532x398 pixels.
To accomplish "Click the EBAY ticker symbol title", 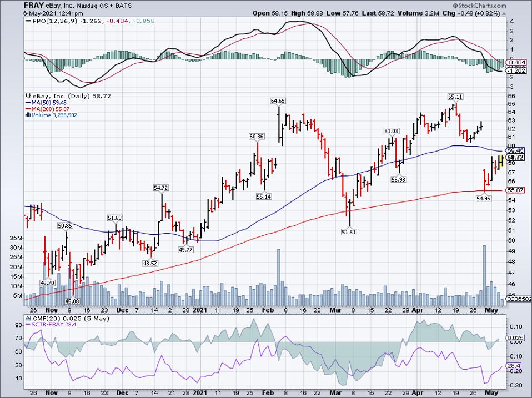I will (x=33, y=6).
